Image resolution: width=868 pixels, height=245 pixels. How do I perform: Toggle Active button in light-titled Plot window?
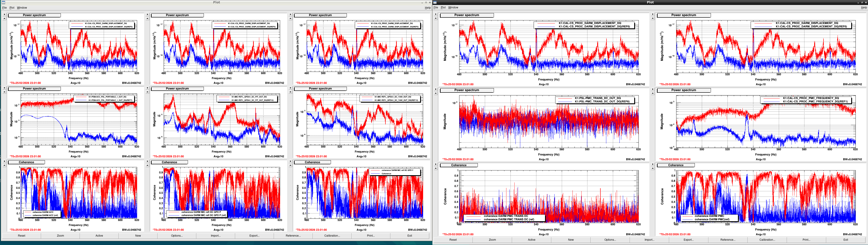[99, 235]
